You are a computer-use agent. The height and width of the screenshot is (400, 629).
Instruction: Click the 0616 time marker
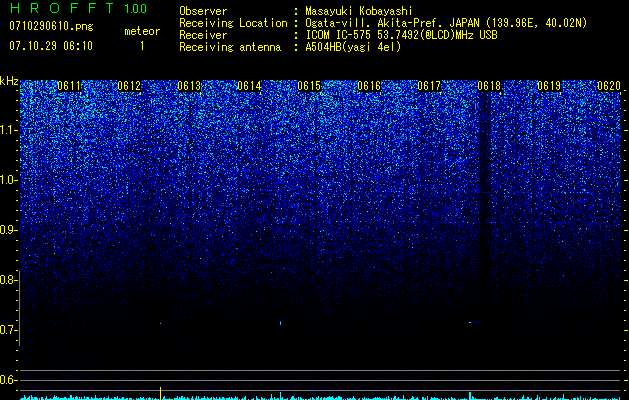pyautogui.click(x=369, y=86)
